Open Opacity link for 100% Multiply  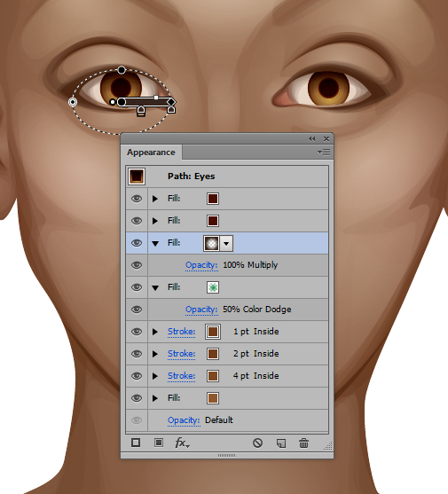tap(201, 265)
